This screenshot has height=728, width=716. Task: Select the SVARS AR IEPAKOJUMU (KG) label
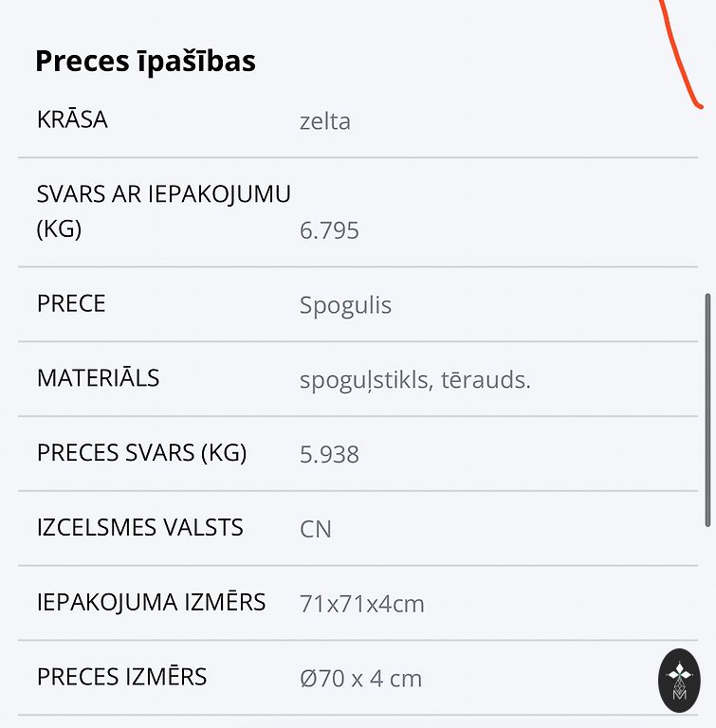pos(163,210)
